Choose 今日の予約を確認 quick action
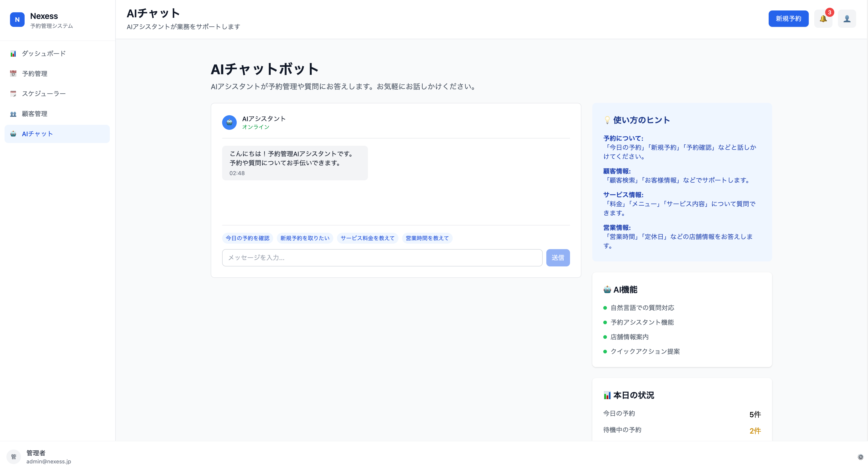Viewport: 868px width, 470px height. 247,238
